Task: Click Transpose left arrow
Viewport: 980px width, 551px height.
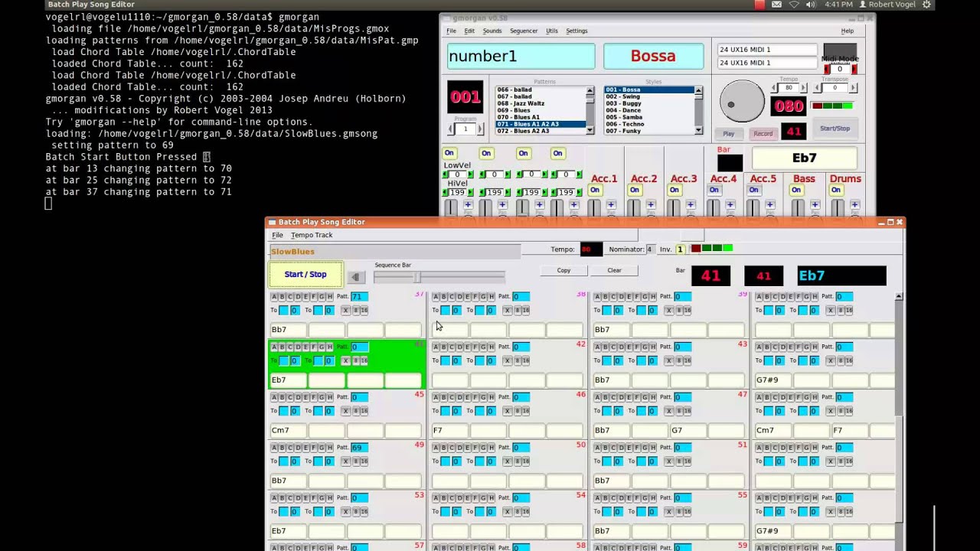Action: [x=818, y=88]
